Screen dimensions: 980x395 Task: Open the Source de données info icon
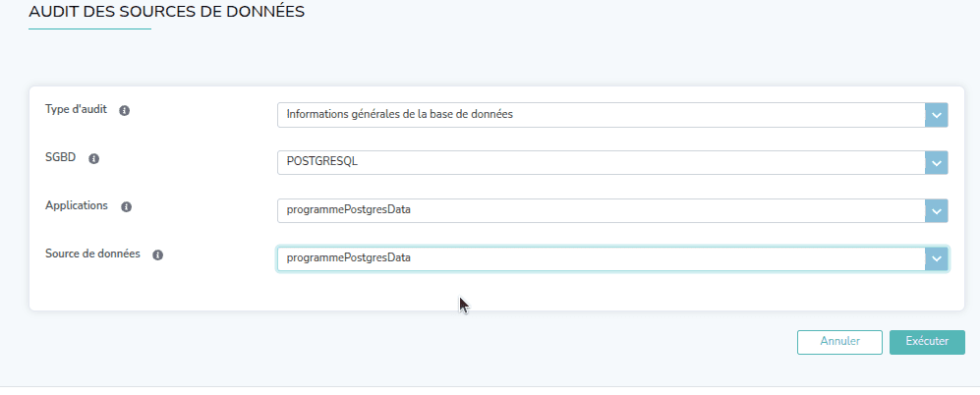pyautogui.click(x=158, y=254)
